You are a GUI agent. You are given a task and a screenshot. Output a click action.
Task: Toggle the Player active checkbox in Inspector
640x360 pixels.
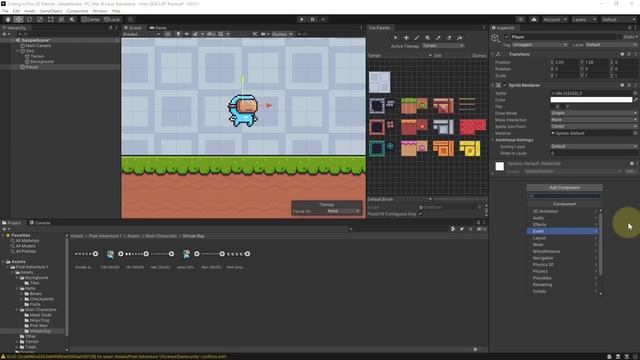(x=507, y=37)
